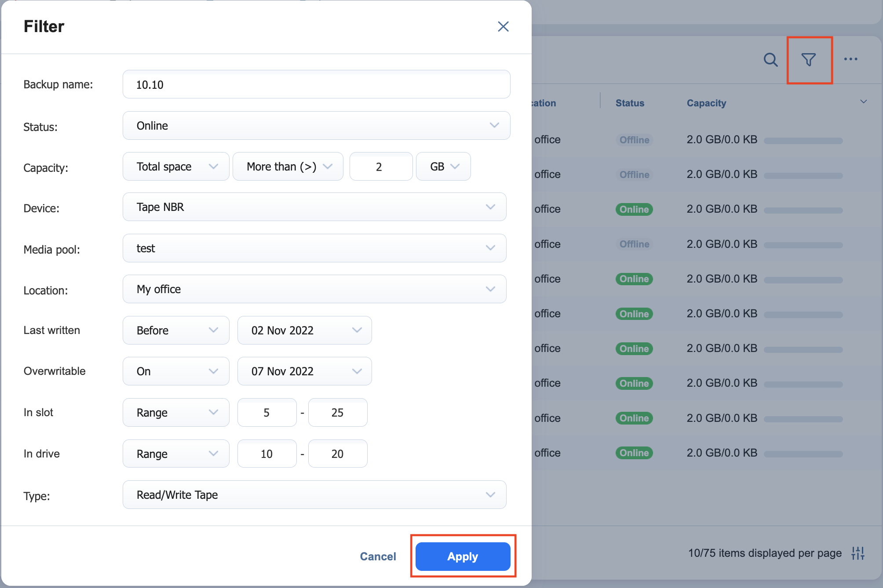Screen dimensions: 883x588
Task: Click the Backup name input field
Action: pyautogui.click(x=316, y=84)
